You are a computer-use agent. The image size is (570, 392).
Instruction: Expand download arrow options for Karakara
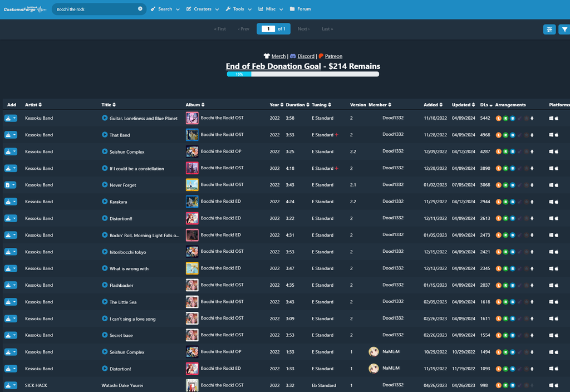tap(14, 202)
